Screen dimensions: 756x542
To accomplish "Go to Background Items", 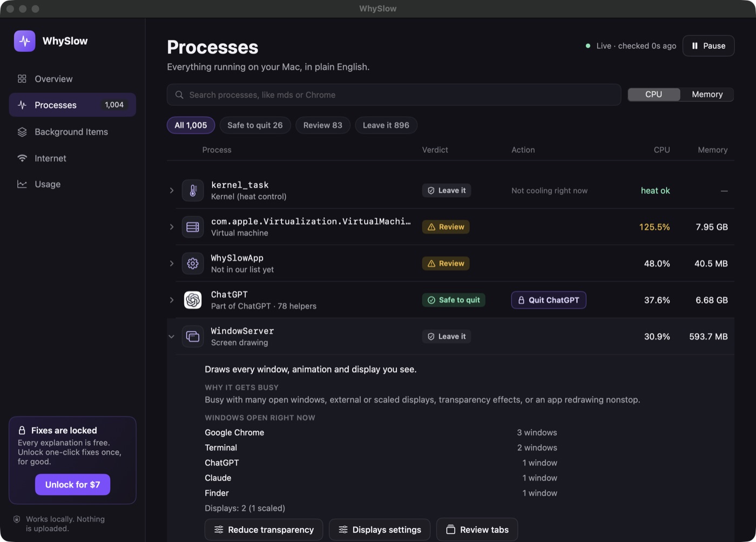I will point(72,132).
